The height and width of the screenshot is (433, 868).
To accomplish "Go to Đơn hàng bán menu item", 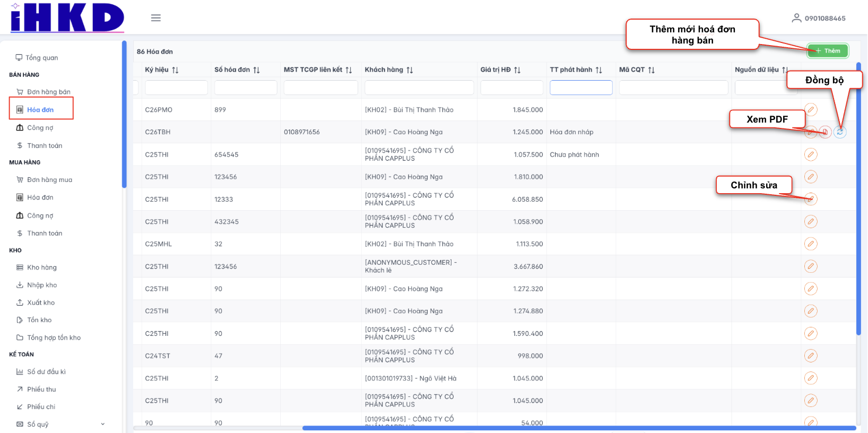I will [48, 92].
